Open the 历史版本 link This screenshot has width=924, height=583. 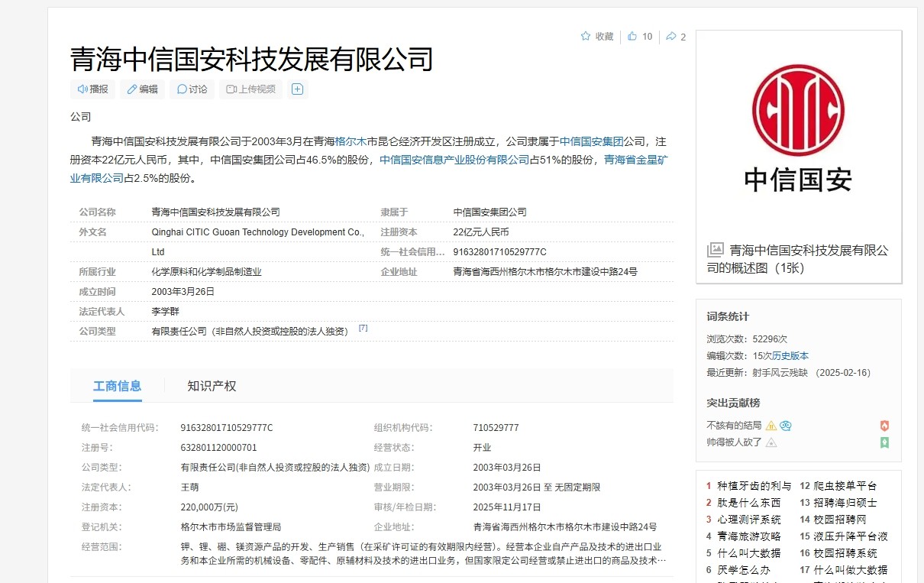pos(790,356)
